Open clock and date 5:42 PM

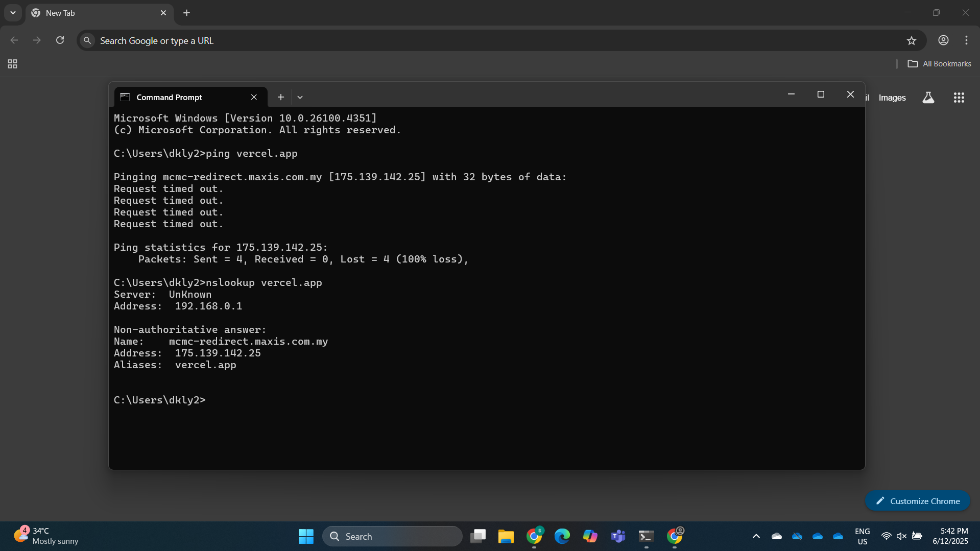[950, 536]
